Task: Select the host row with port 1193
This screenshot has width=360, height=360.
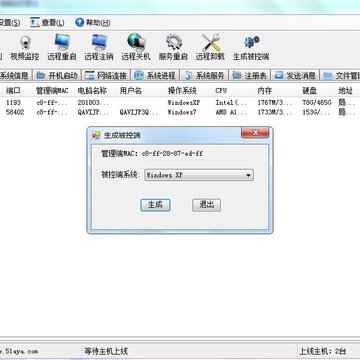Action: pos(180,103)
